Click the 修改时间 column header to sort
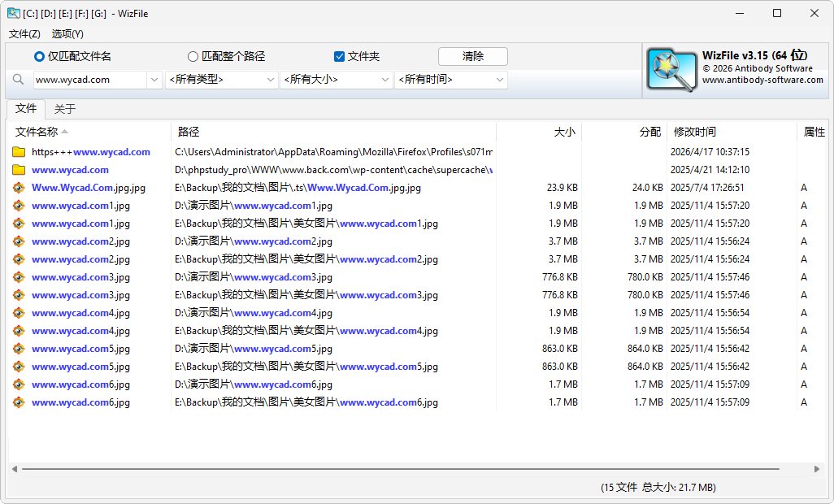 click(x=695, y=132)
